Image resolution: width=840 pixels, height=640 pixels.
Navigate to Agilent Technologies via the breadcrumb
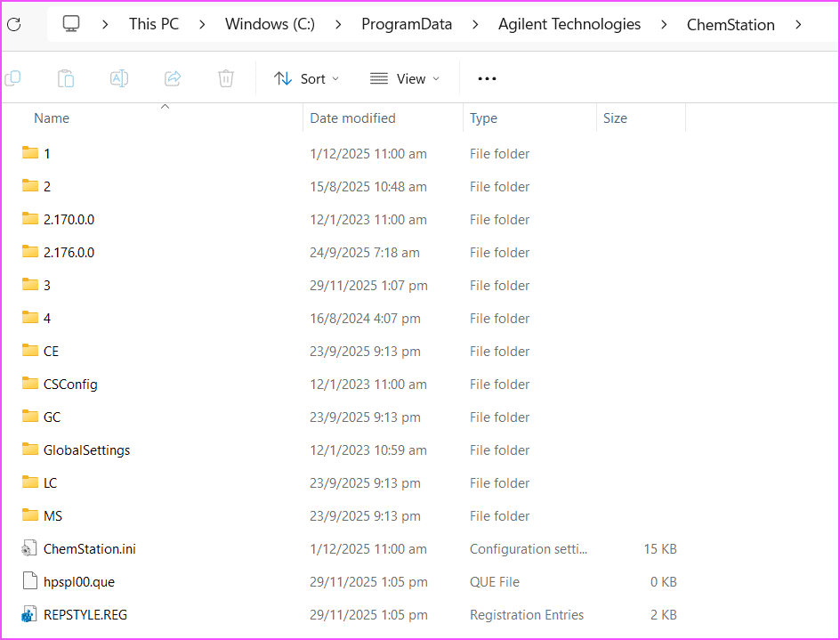pos(569,24)
